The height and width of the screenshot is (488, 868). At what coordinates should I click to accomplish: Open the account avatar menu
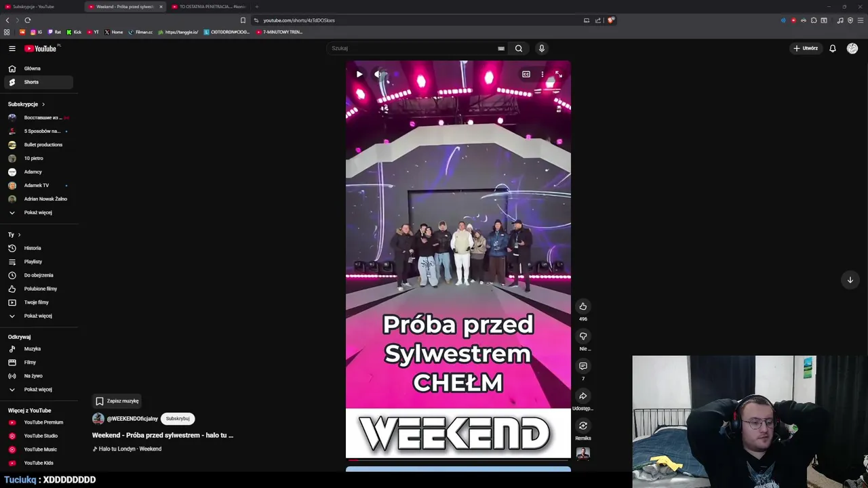click(x=852, y=48)
